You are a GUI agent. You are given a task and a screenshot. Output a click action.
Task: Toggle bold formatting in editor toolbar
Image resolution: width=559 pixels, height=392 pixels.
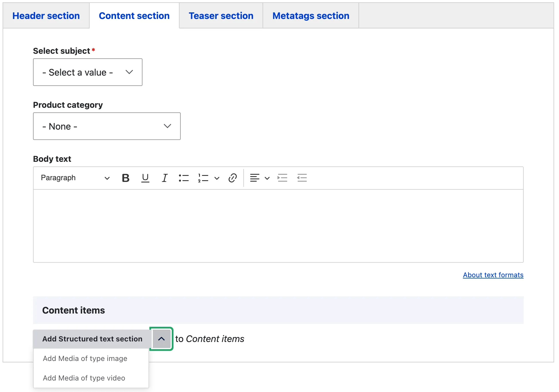(x=126, y=178)
